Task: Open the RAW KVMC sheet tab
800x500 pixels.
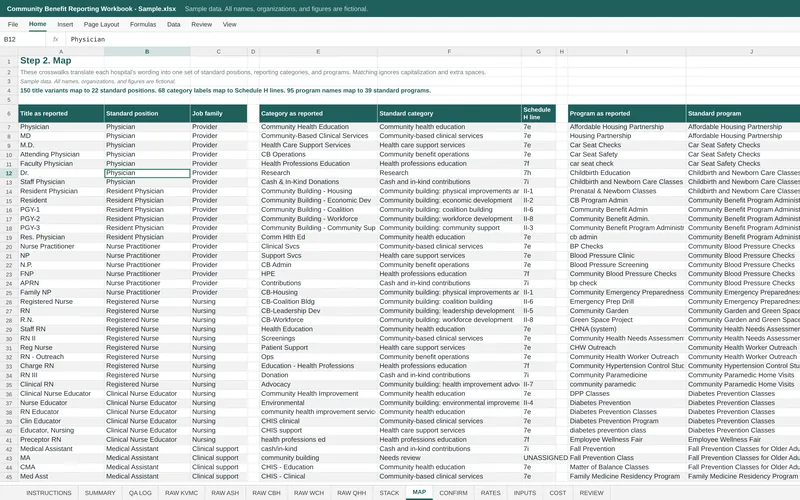Action: tap(181, 493)
